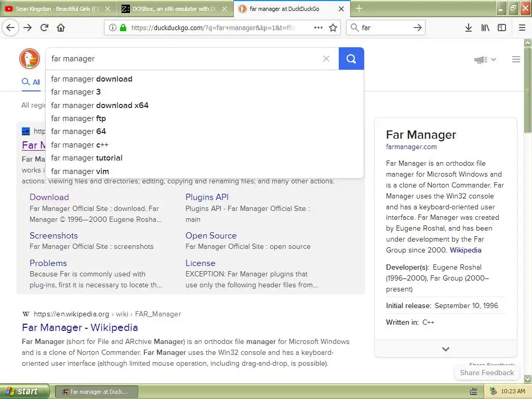Choose suggestion far manager c++
Screen dimensions: 532x399
click(x=205, y=145)
